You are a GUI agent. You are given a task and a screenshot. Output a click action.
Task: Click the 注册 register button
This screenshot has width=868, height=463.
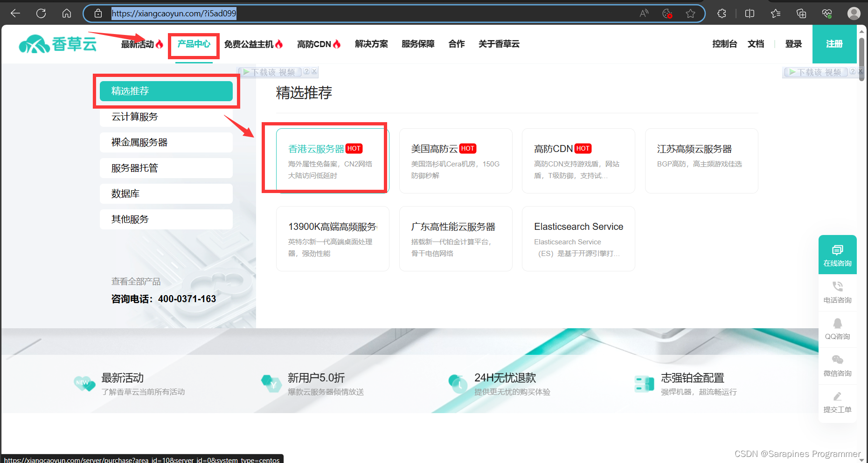834,44
